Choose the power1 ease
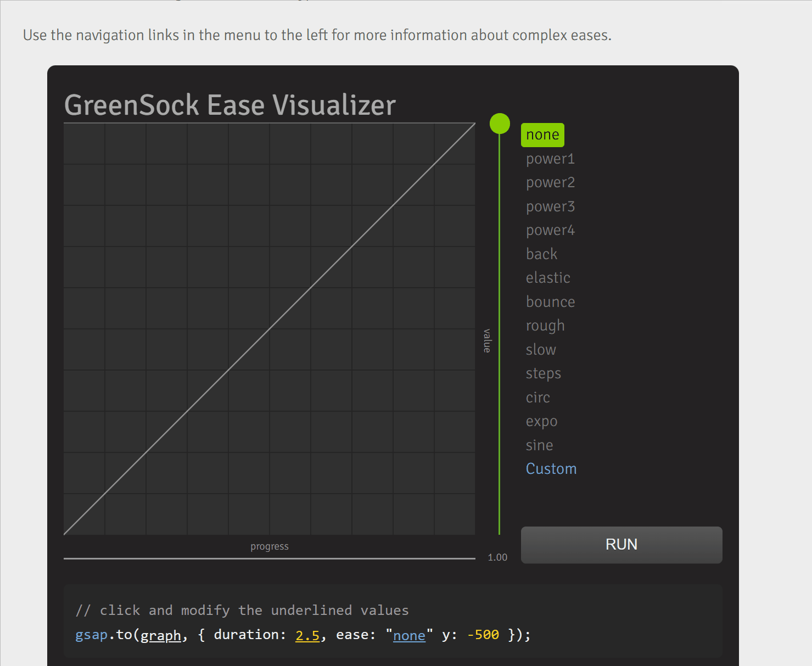This screenshot has height=666, width=812. (550, 159)
